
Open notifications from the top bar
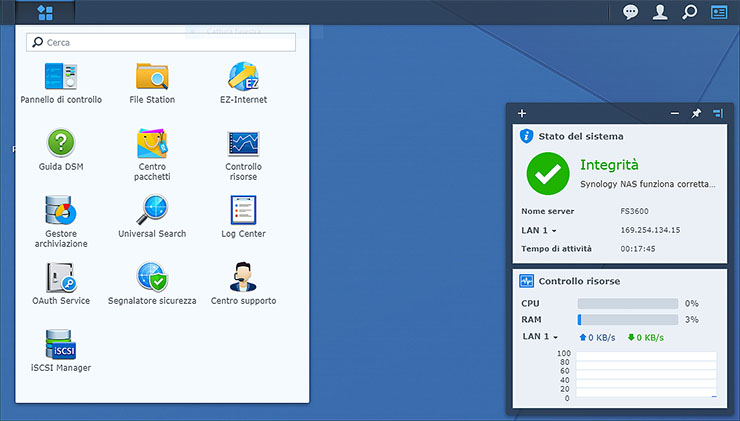tap(631, 12)
